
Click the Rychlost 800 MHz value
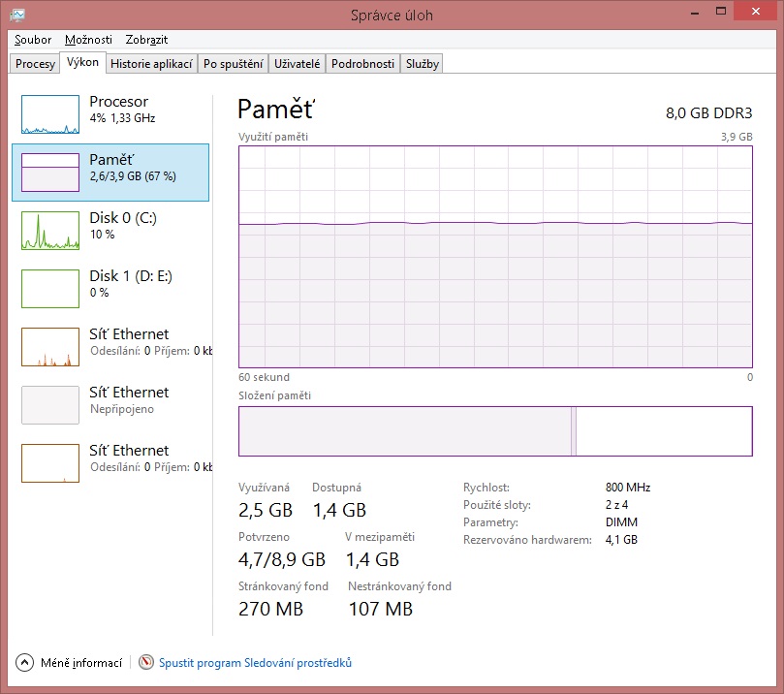pos(628,488)
